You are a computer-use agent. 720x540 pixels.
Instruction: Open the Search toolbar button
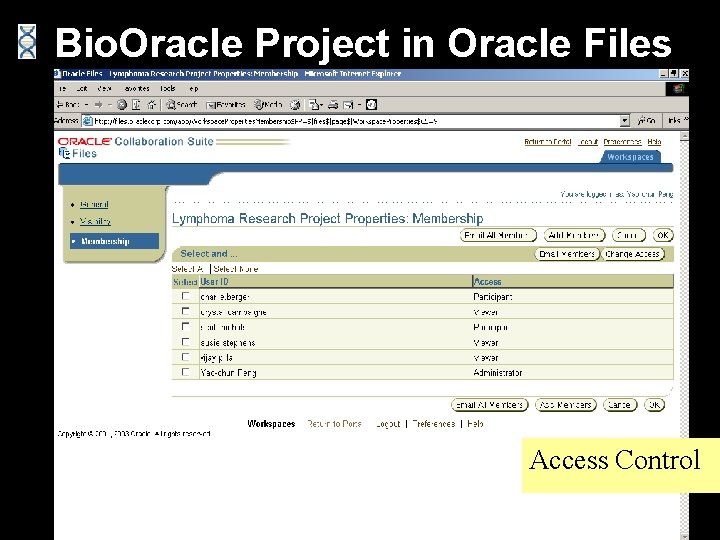coord(182,105)
